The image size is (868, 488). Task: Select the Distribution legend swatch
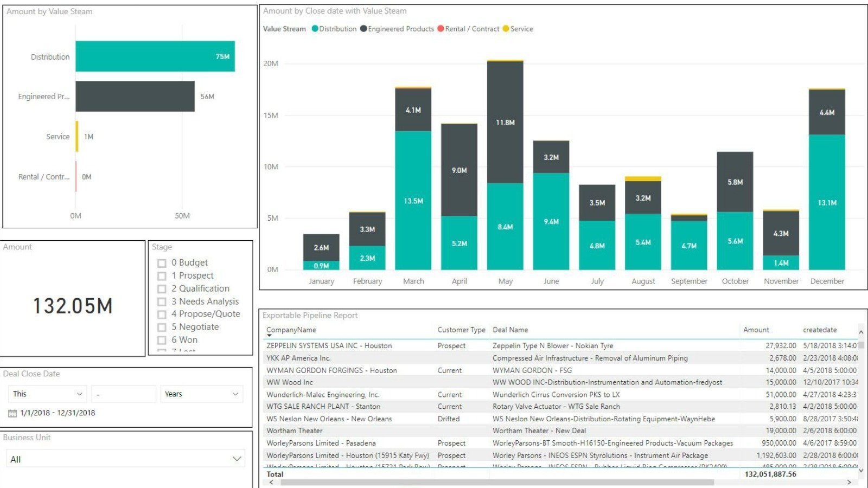tap(314, 29)
